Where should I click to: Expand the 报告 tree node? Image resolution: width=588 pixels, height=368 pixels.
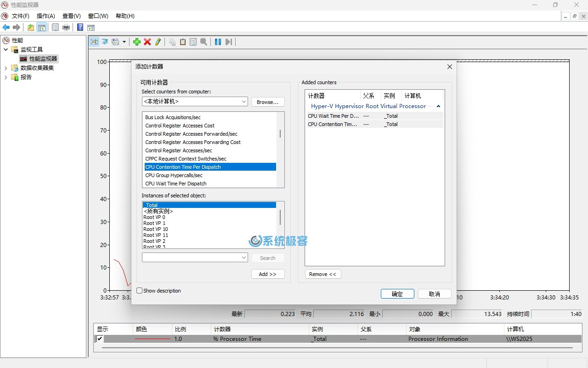(x=6, y=77)
